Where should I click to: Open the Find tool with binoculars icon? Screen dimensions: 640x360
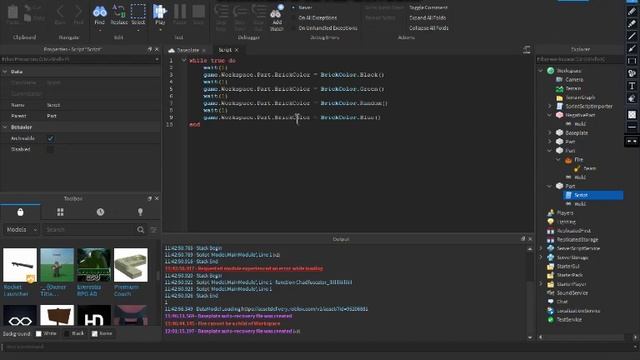100,15
